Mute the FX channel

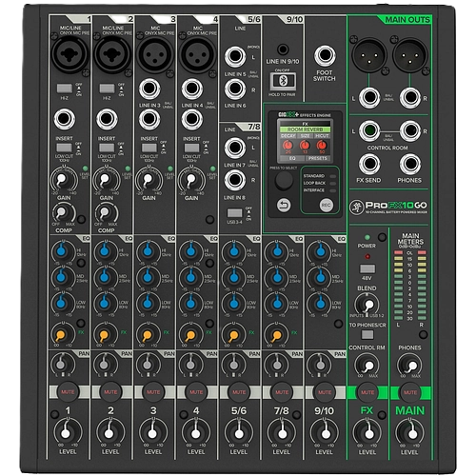(x=367, y=392)
